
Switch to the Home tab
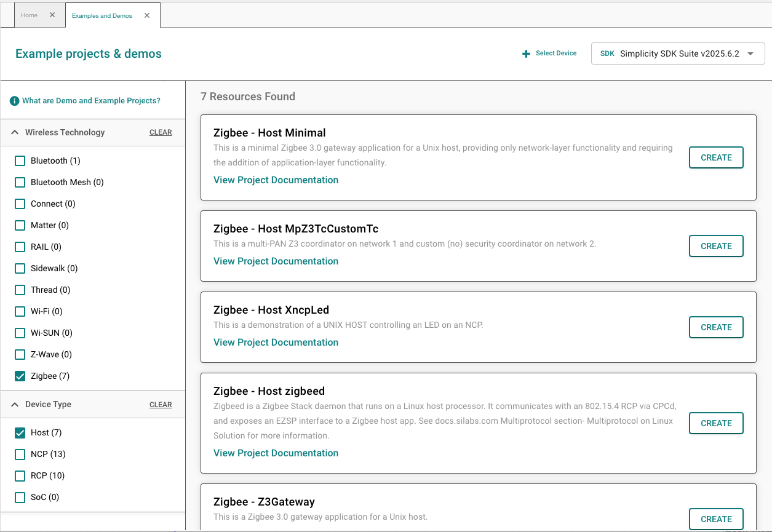click(x=29, y=15)
